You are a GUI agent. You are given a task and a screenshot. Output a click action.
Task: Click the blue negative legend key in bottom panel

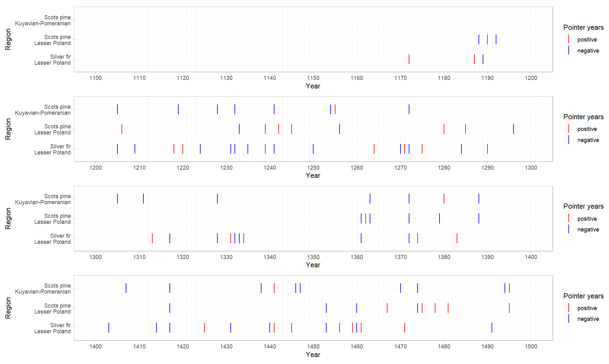coord(568,319)
